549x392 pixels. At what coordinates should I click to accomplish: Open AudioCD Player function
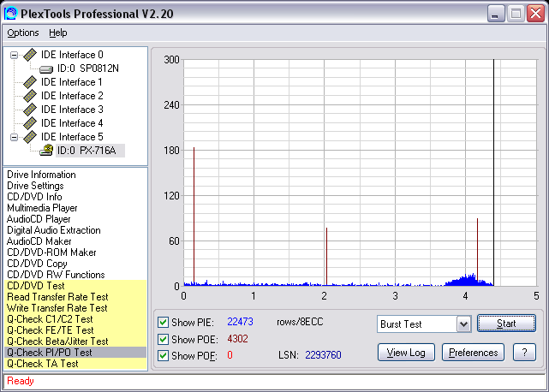click(x=39, y=219)
